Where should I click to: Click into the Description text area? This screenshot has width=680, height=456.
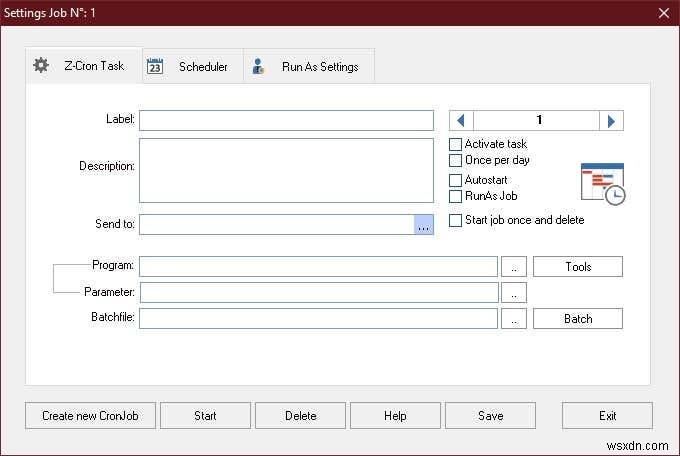pos(286,171)
